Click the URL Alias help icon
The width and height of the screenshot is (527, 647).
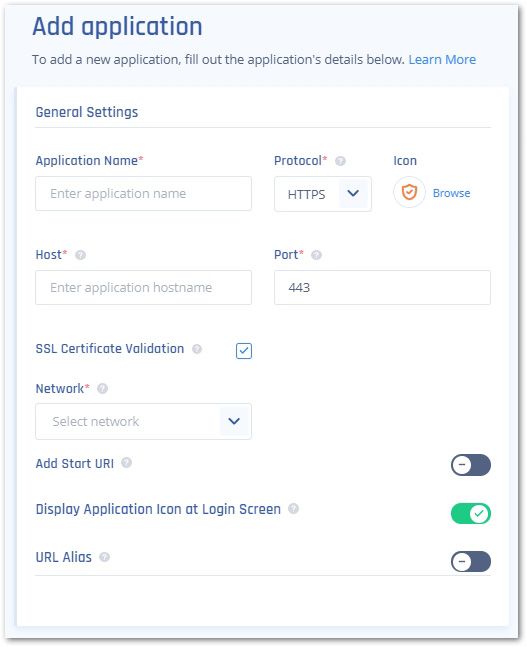pyautogui.click(x=104, y=557)
